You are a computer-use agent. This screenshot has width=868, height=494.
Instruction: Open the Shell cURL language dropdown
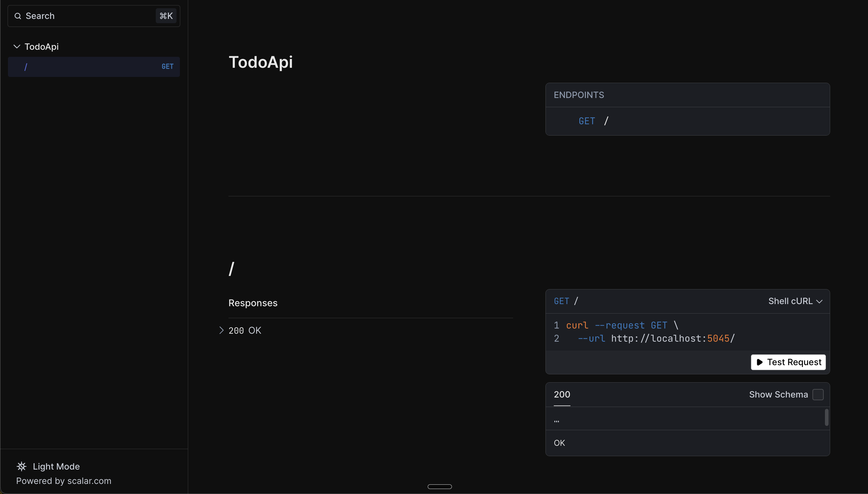coord(795,301)
